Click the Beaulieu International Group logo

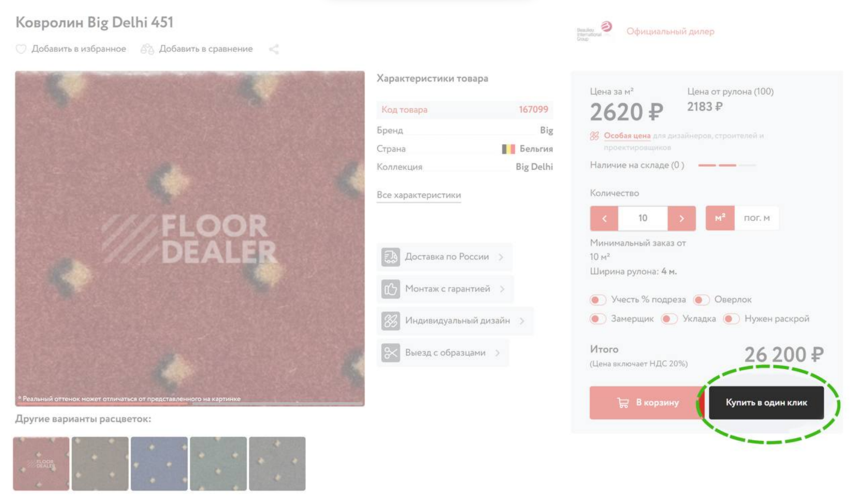[x=594, y=31]
